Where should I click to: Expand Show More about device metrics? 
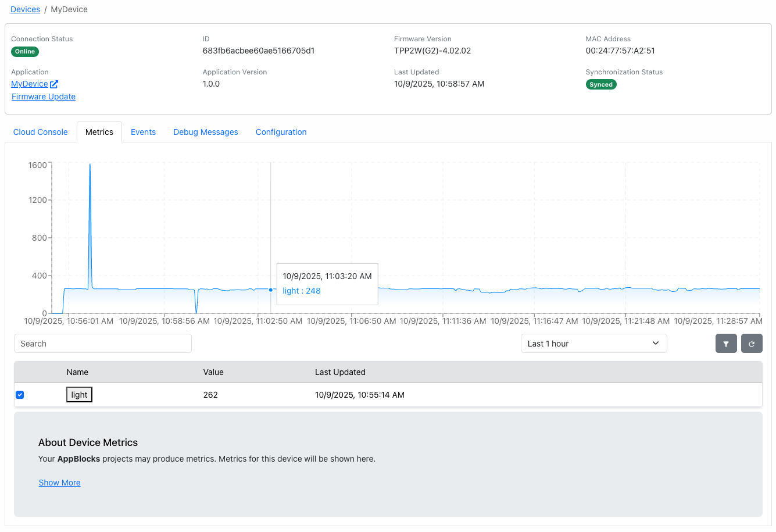(59, 483)
